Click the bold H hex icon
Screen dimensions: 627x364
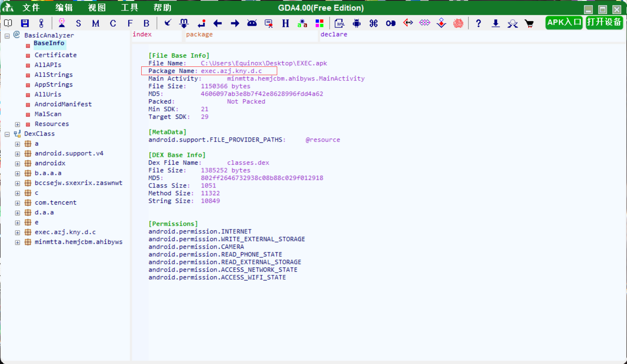(x=286, y=24)
